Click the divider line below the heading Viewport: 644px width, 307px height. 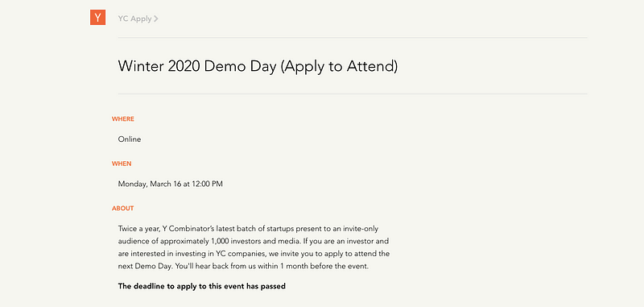coord(353,93)
